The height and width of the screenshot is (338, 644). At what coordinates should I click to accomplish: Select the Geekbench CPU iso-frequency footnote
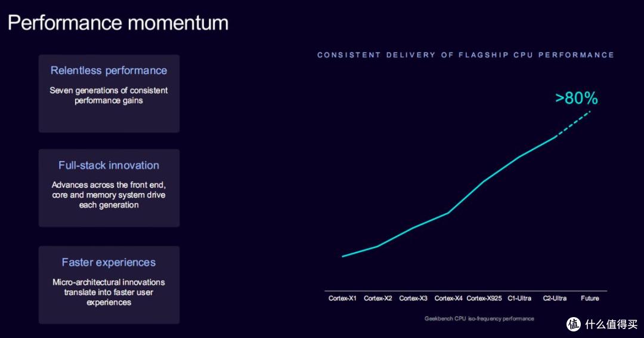tap(479, 319)
